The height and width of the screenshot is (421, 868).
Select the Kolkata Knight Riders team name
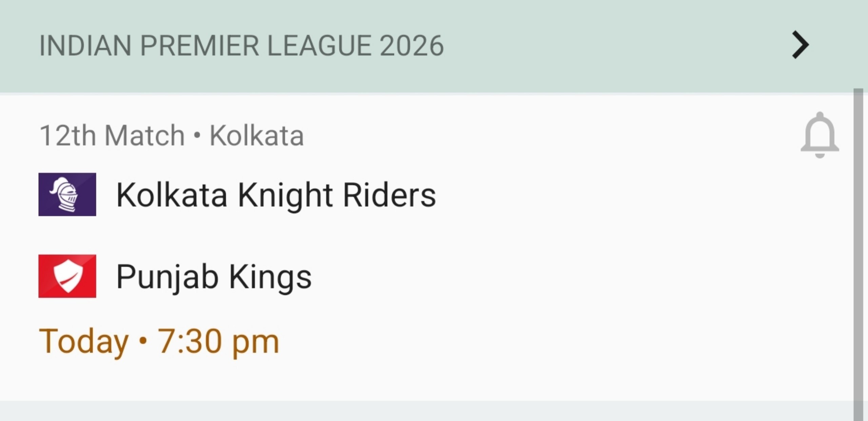[x=276, y=195]
